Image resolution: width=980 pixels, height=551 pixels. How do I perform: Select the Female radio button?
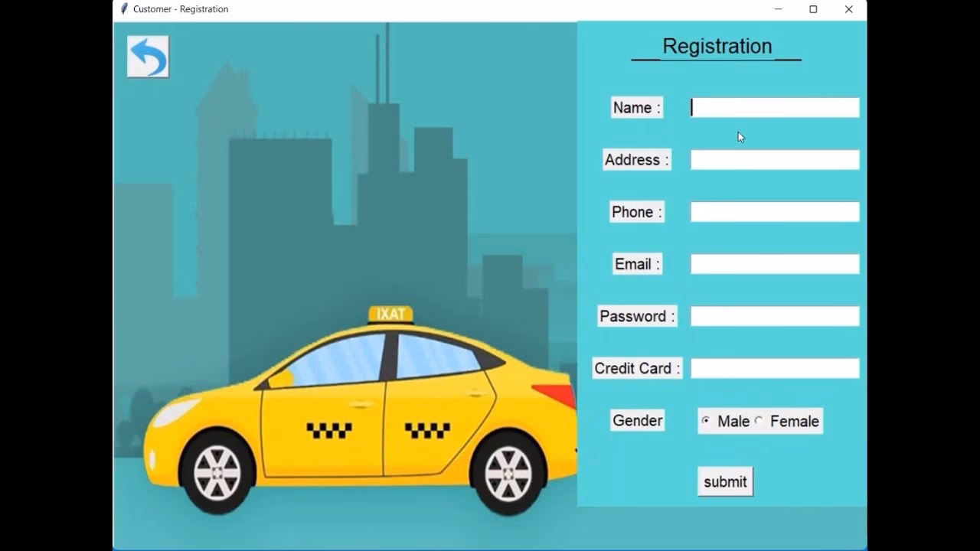pos(759,420)
